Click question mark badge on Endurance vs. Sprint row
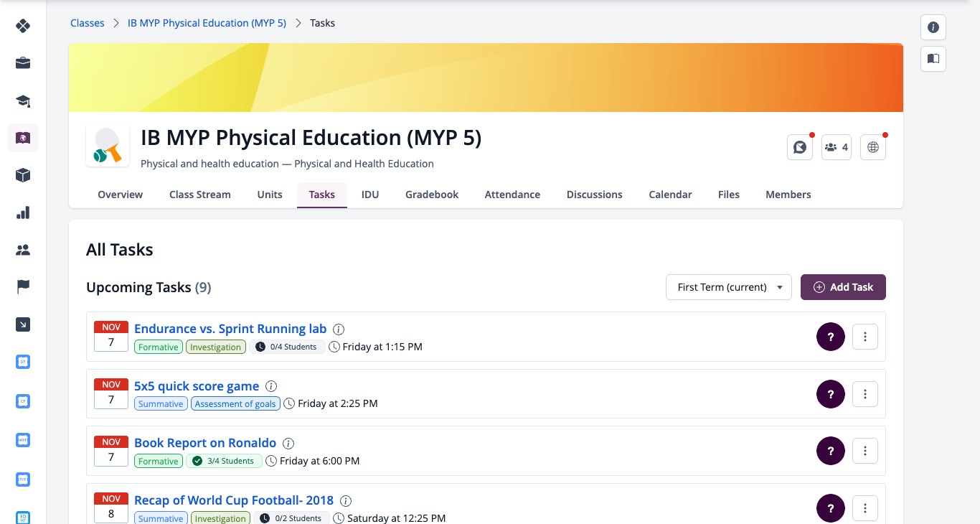980x524 pixels. pos(831,337)
